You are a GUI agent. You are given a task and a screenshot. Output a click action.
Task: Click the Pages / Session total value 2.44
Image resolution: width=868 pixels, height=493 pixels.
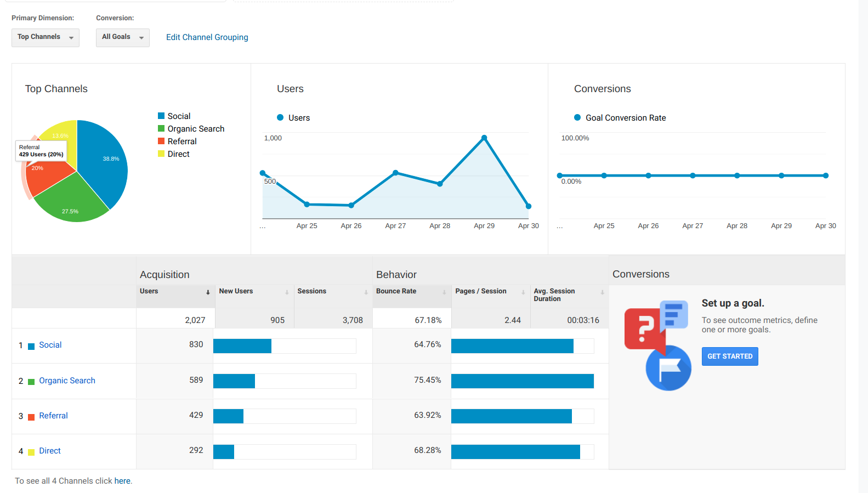coord(513,320)
